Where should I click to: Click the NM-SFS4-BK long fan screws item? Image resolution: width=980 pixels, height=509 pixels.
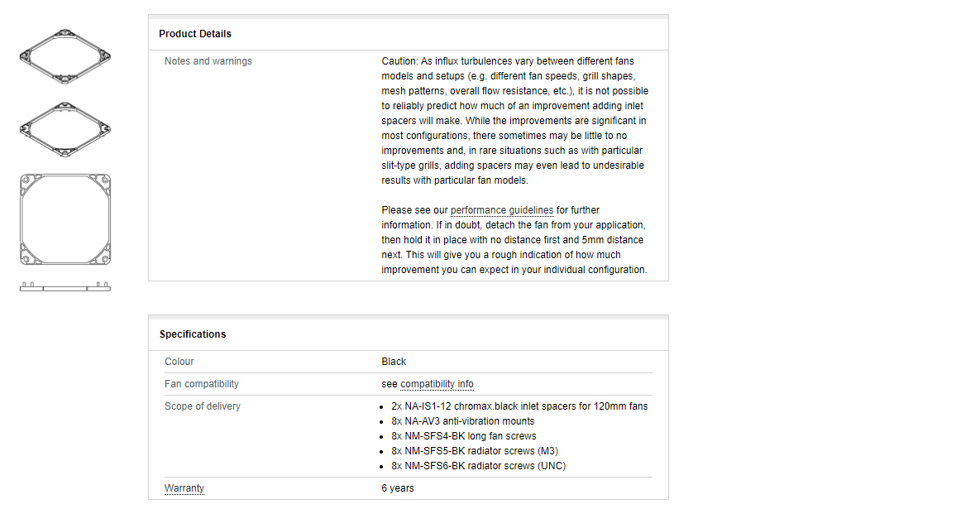coord(464,436)
